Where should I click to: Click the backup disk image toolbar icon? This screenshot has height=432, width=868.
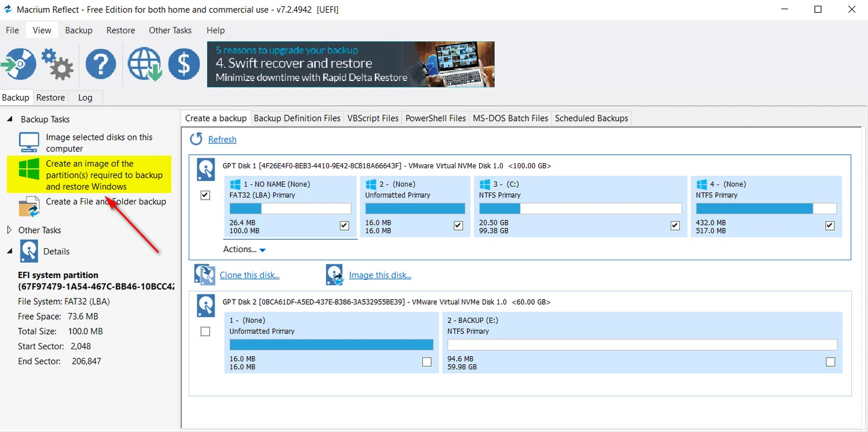(19, 64)
